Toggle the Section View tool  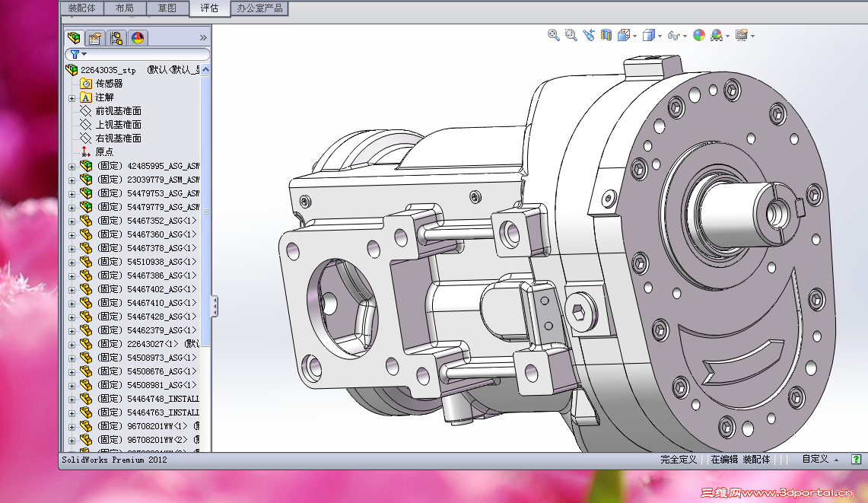tap(606, 35)
